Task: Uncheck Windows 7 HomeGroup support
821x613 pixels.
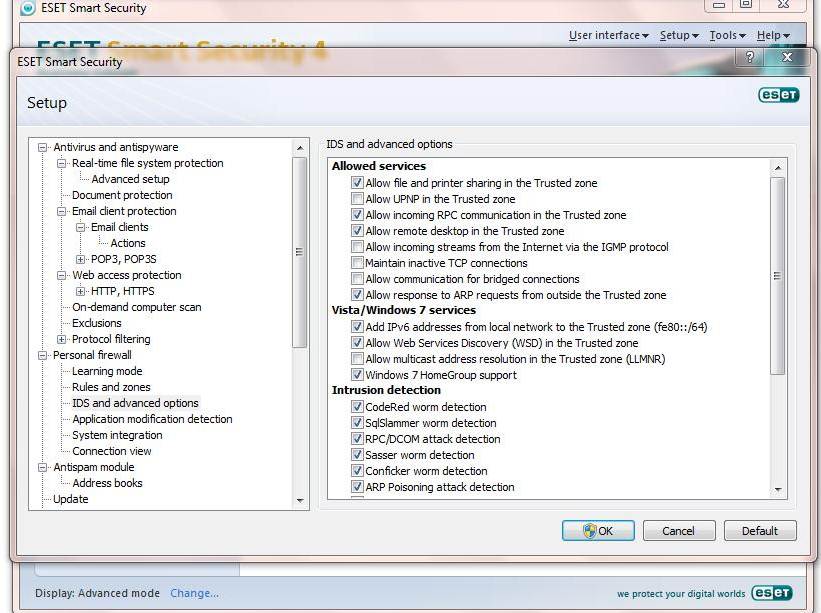Action: [357, 375]
